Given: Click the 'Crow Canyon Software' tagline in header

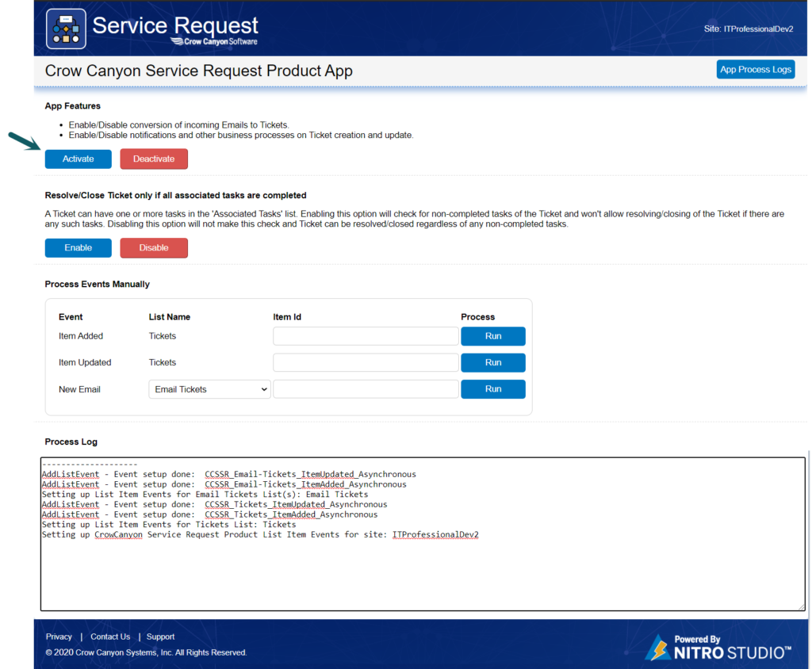Looking at the screenshot, I should (x=214, y=41).
